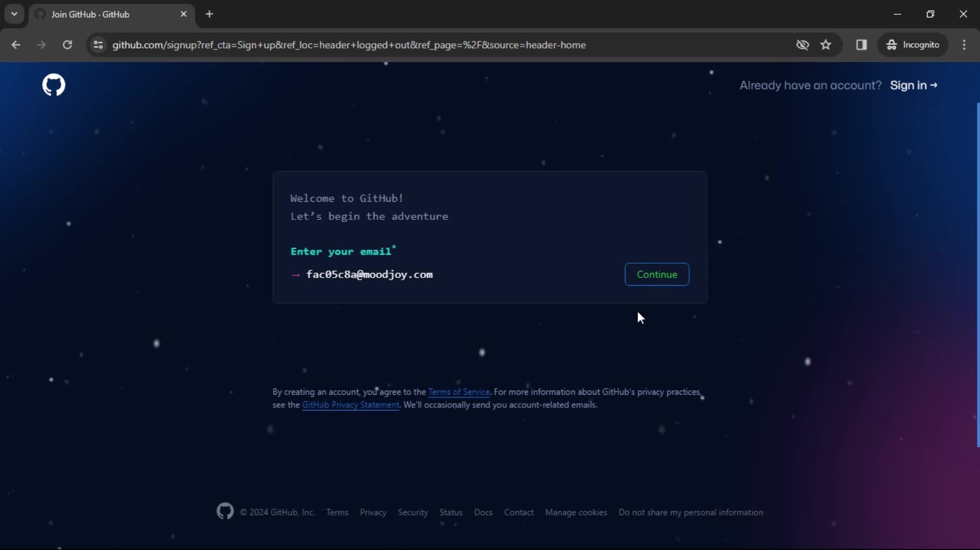Click the 'Welcome to GitHub!' text
The height and width of the screenshot is (550, 980).
click(347, 198)
